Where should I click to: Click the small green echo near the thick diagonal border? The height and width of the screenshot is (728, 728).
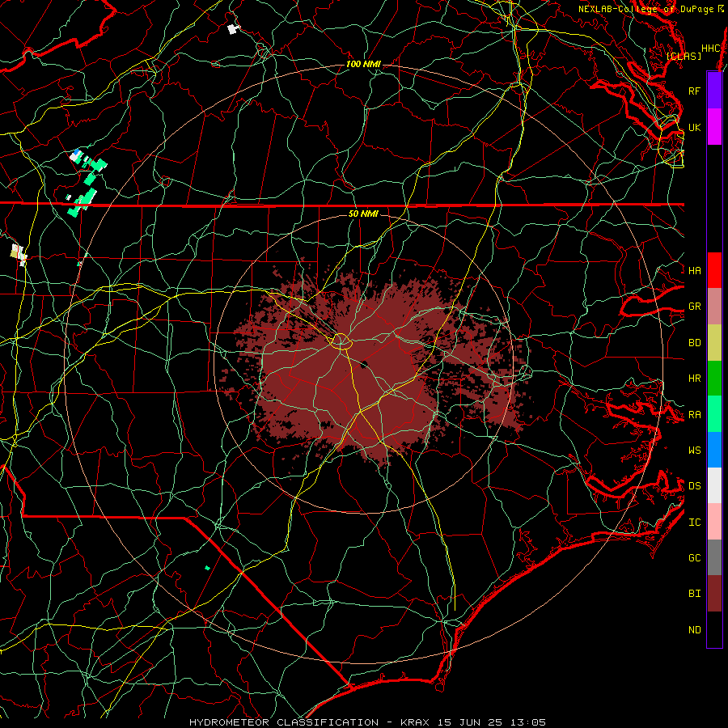(208, 568)
